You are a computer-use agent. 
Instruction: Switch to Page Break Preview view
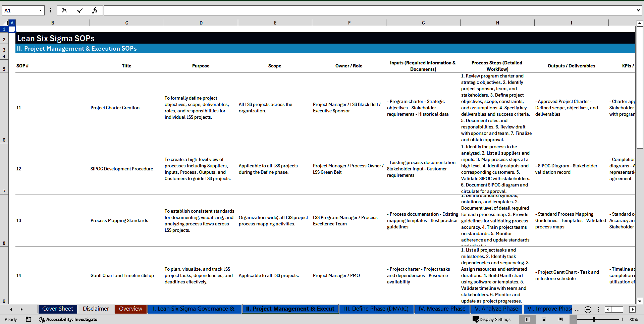pos(561,319)
